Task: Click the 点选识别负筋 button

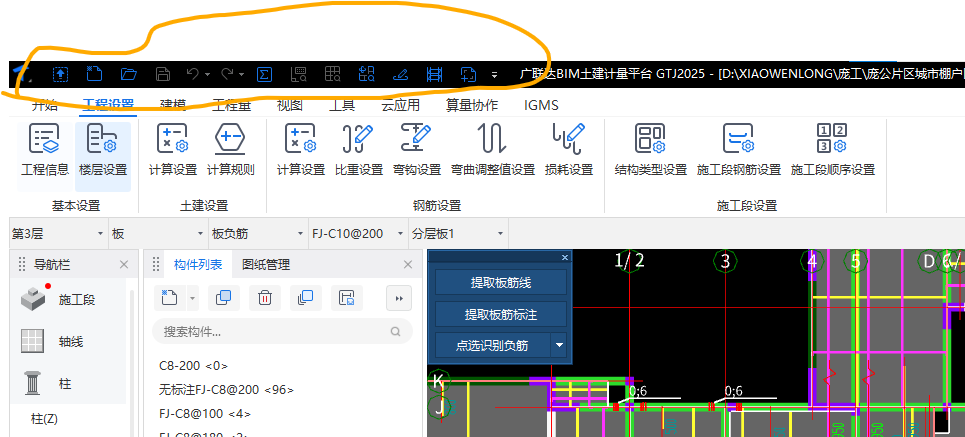Action: [494, 345]
